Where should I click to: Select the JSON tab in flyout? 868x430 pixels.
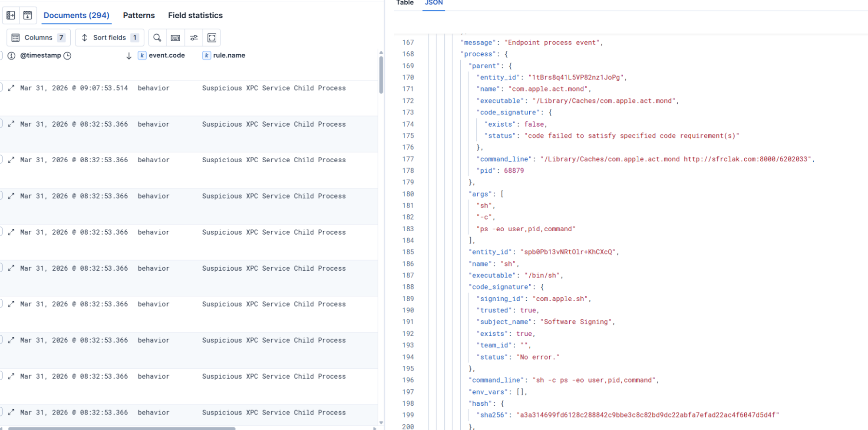[x=433, y=3]
